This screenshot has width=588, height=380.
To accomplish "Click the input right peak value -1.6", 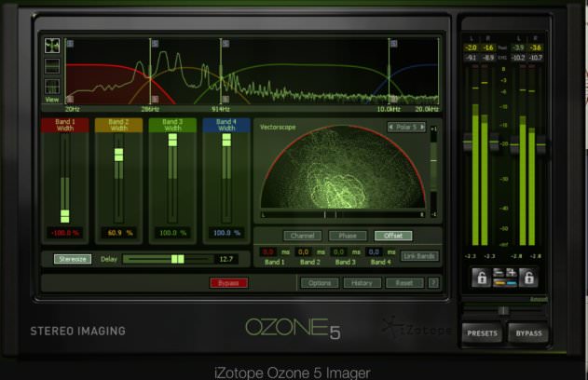I will click(488, 47).
